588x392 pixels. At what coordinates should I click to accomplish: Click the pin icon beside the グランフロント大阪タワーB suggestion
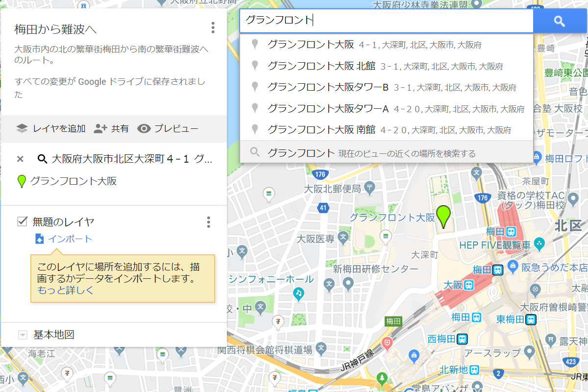pyautogui.click(x=254, y=87)
